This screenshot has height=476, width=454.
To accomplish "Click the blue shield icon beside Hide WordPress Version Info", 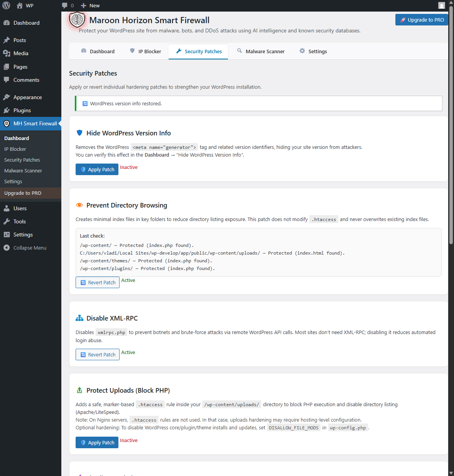I will (x=79, y=133).
